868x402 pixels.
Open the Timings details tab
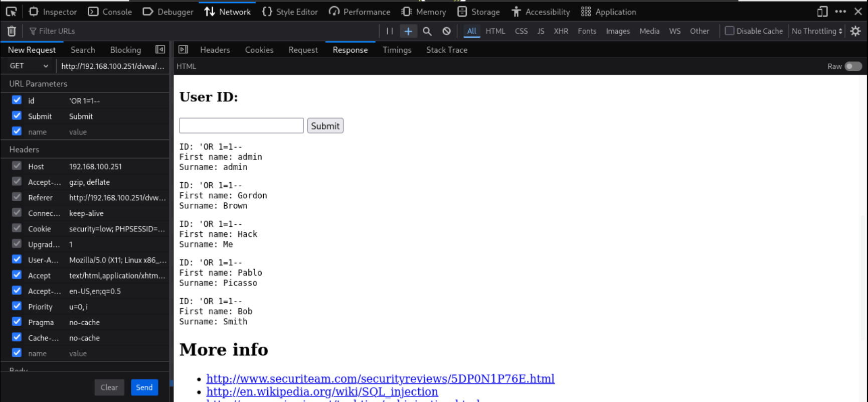(397, 50)
